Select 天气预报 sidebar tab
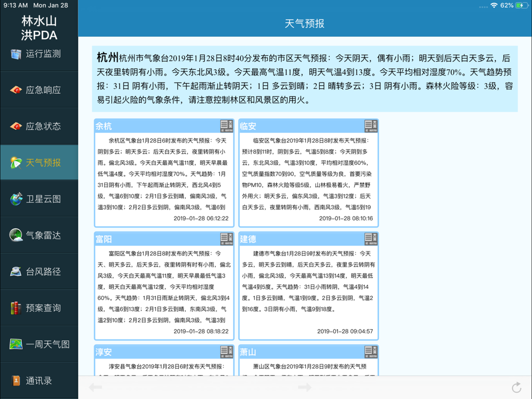 coord(39,162)
